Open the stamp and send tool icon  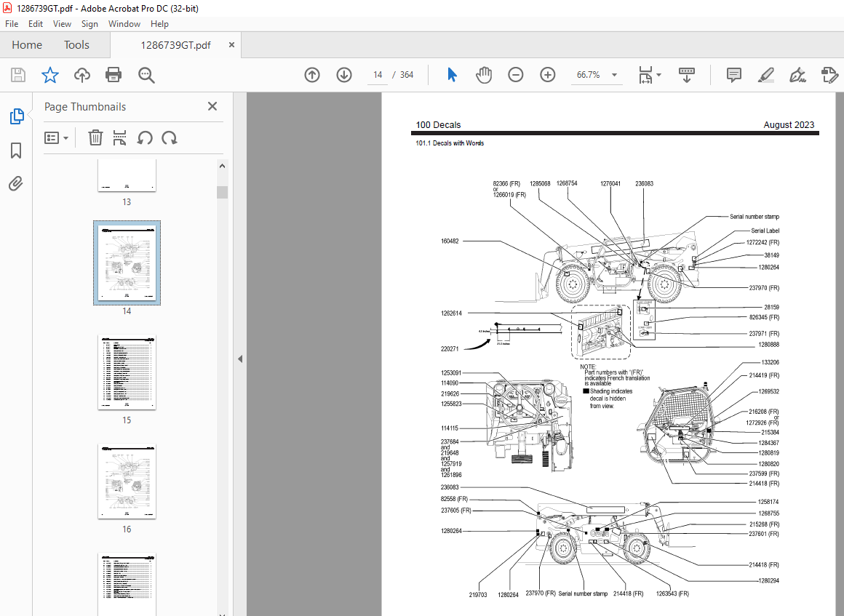829,75
